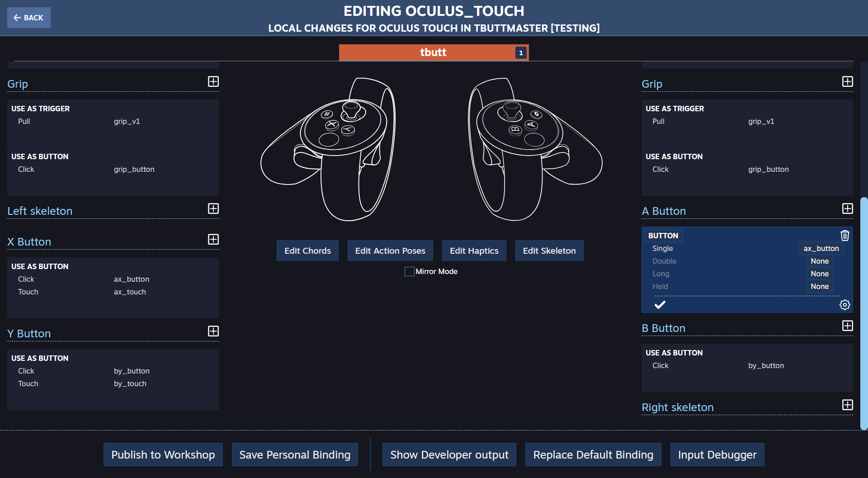Open the Long action dropdown set to None

point(819,274)
